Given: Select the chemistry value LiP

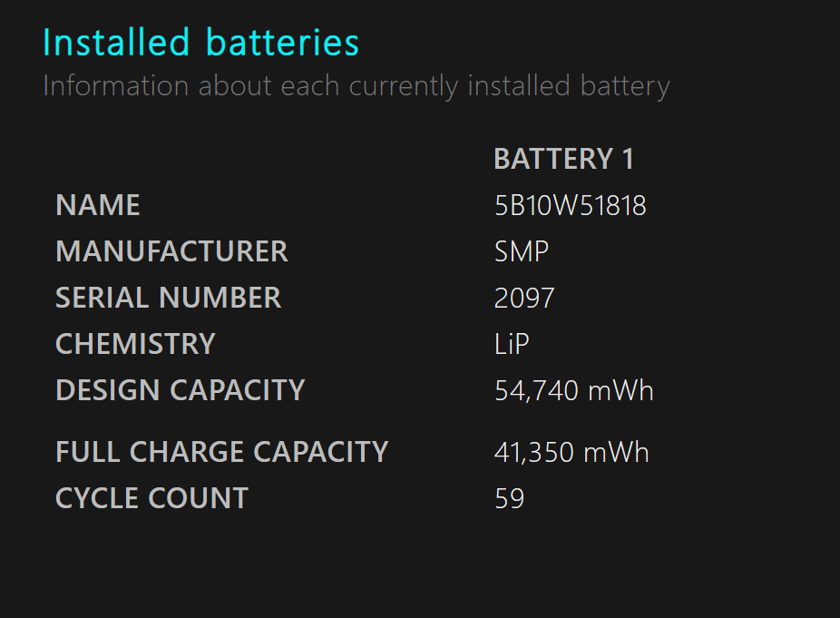Looking at the screenshot, I should (512, 344).
